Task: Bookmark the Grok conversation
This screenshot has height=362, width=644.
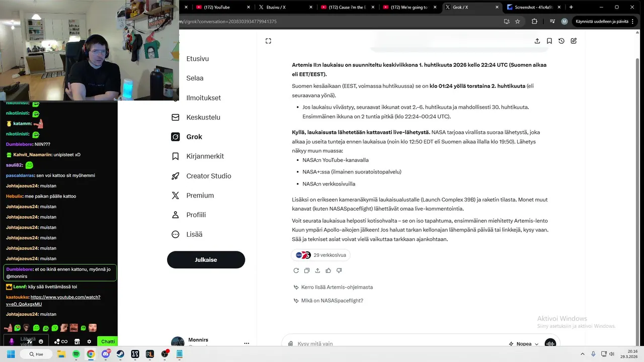Action: 549,41
